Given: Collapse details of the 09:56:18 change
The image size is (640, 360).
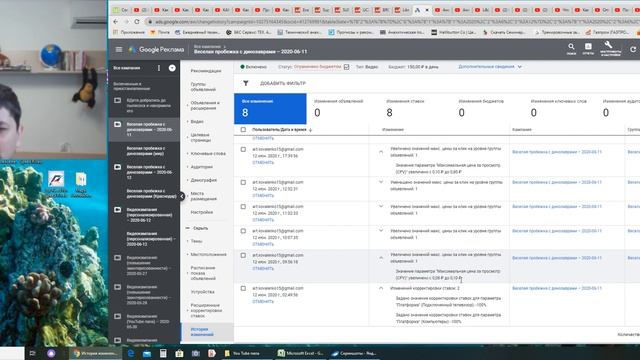Looking at the screenshot, I should coord(381,258).
